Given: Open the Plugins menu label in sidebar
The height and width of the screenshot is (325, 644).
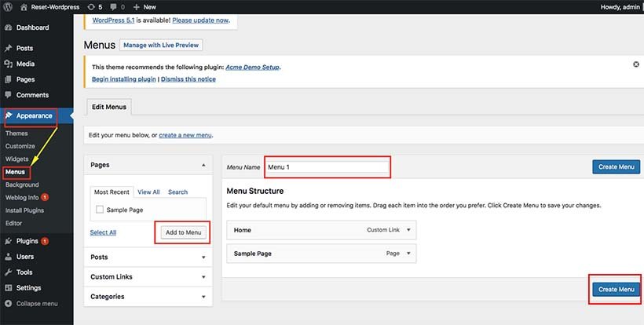Looking at the screenshot, I should 27,241.
